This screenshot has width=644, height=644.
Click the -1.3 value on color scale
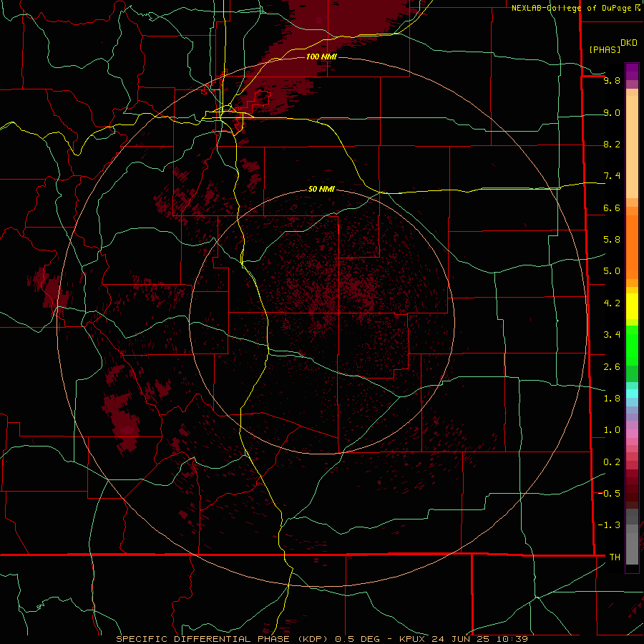tap(609, 525)
